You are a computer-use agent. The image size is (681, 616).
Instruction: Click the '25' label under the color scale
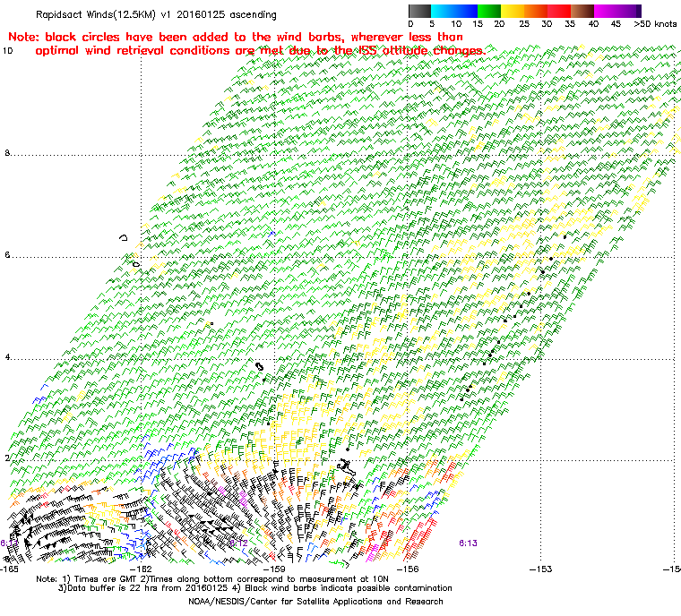coord(524,24)
